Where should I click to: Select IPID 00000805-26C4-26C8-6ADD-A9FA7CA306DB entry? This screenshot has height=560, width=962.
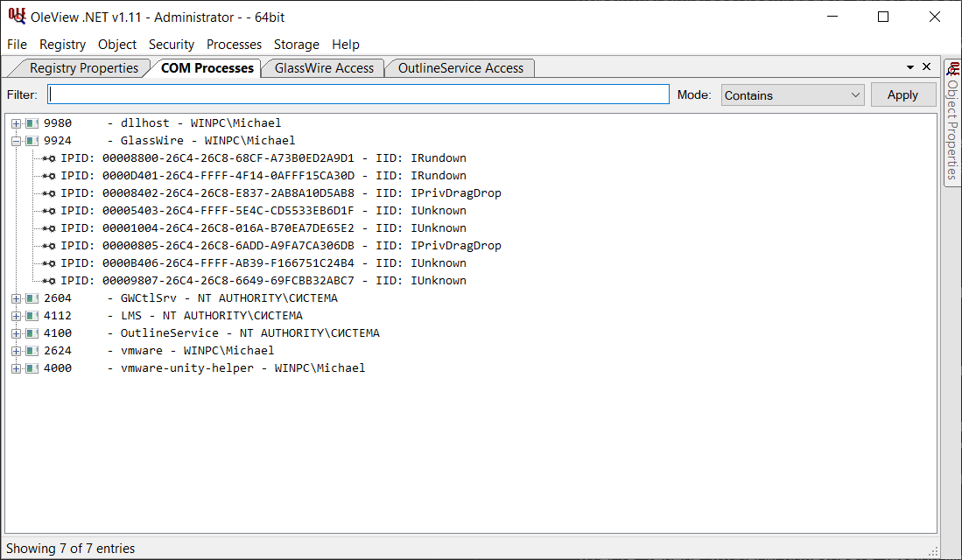[x=281, y=246]
